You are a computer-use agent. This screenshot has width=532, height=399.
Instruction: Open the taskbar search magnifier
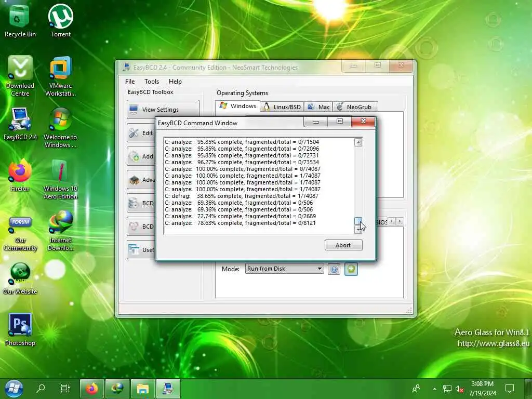[41, 388]
